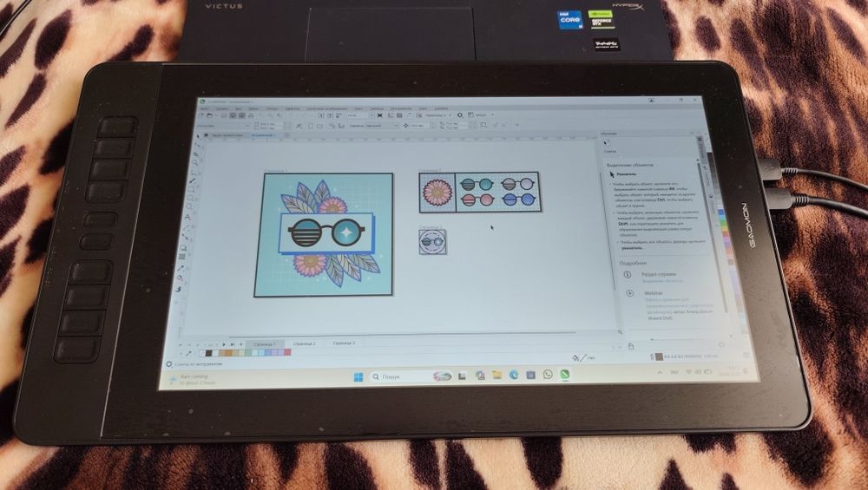
Task: Click Советы по инструментам in status bar
Action: pos(199,364)
